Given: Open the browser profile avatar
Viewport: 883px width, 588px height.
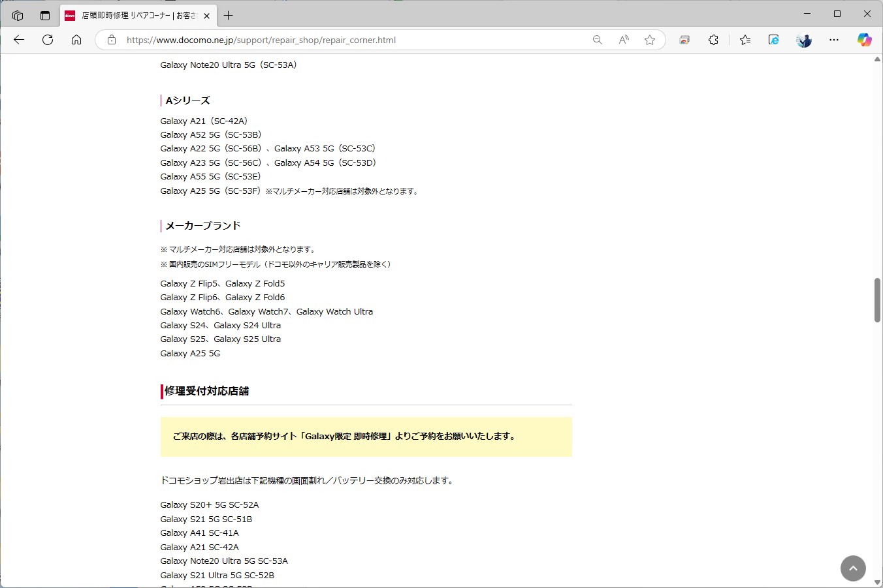Looking at the screenshot, I should (x=804, y=40).
